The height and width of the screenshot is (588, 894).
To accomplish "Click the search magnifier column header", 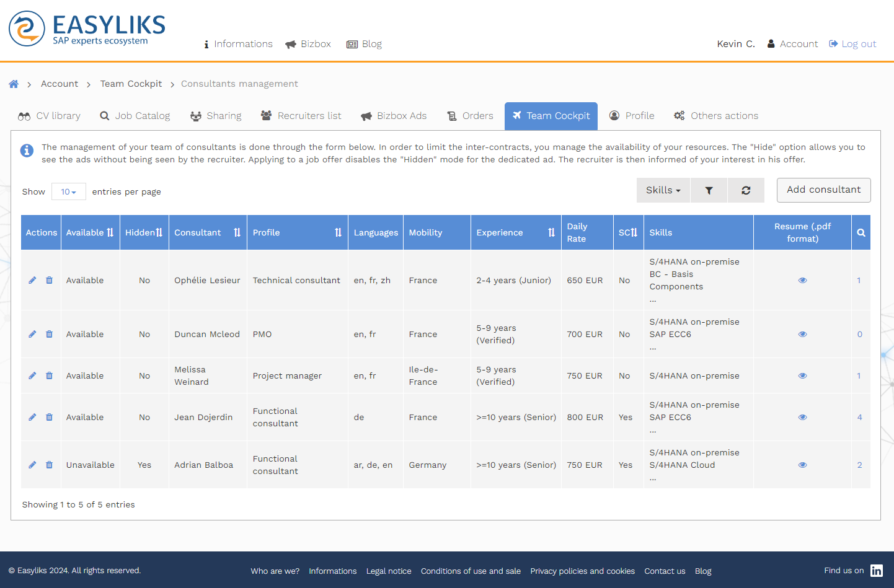I will click(861, 233).
